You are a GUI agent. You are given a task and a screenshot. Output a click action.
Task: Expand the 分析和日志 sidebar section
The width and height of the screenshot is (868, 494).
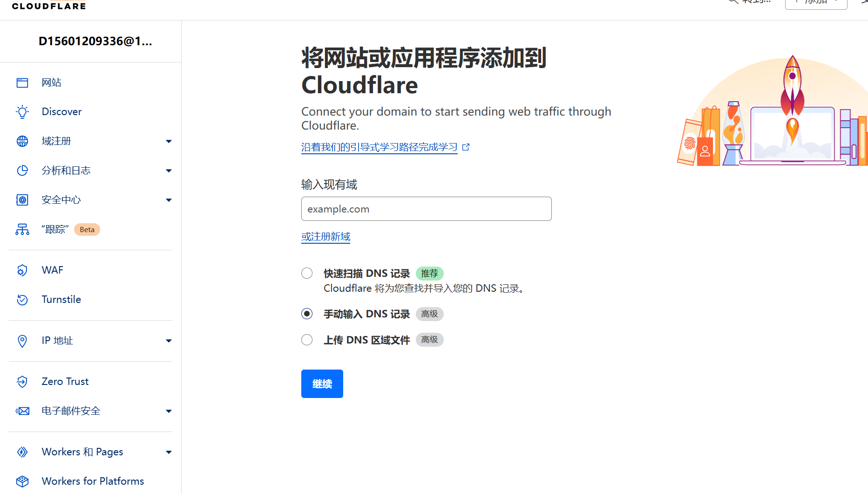169,171
